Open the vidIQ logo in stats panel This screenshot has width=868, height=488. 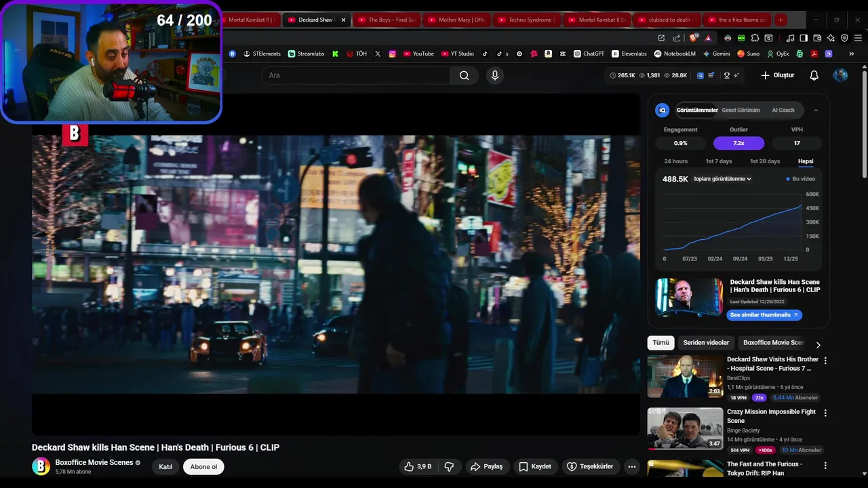[x=663, y=110]
